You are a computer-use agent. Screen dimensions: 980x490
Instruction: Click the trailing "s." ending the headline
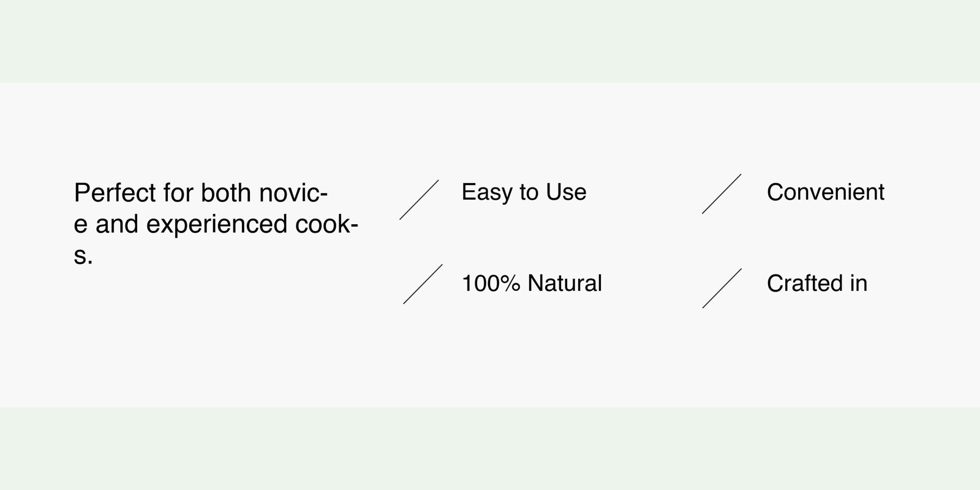click(x=83, y=256)
